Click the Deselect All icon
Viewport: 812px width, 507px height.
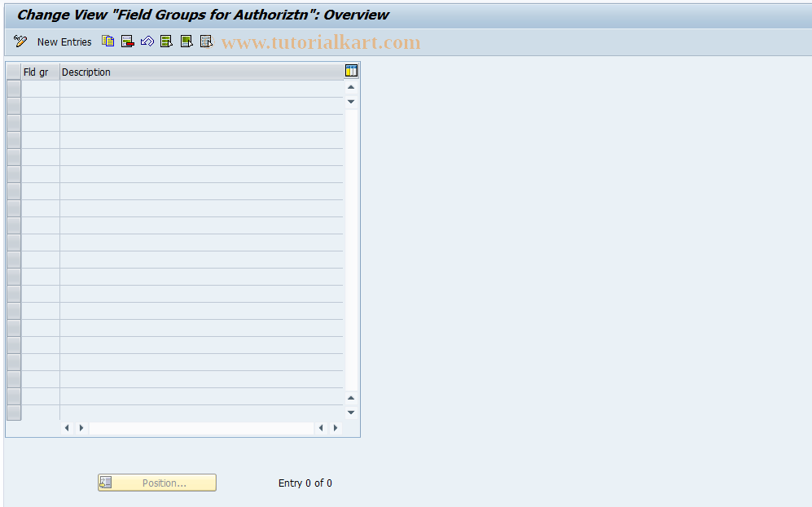coord(206,42)
